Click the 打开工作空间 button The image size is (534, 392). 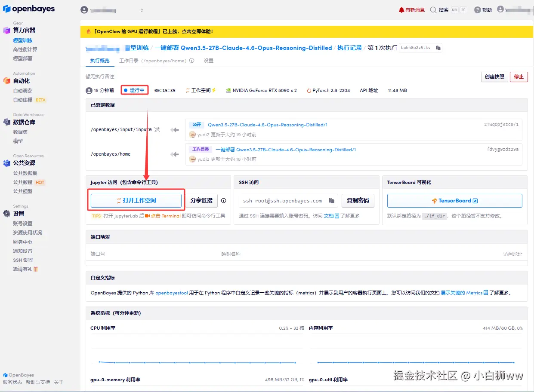(136, 200)
